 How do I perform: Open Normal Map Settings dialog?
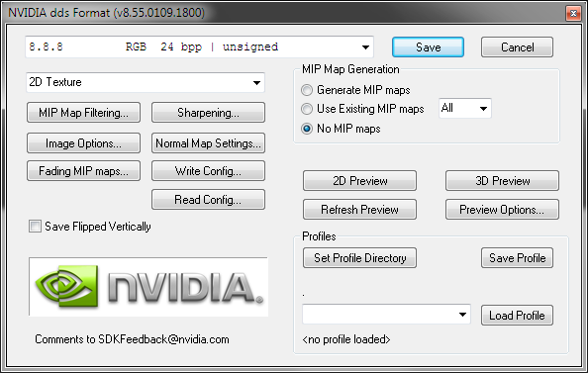(x=208, y=143)
